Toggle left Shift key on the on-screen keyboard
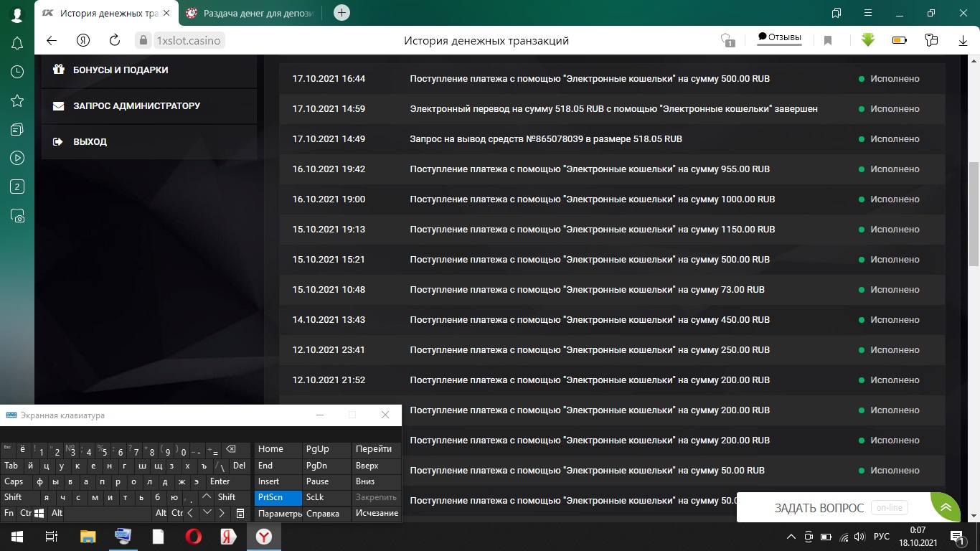 14,497
